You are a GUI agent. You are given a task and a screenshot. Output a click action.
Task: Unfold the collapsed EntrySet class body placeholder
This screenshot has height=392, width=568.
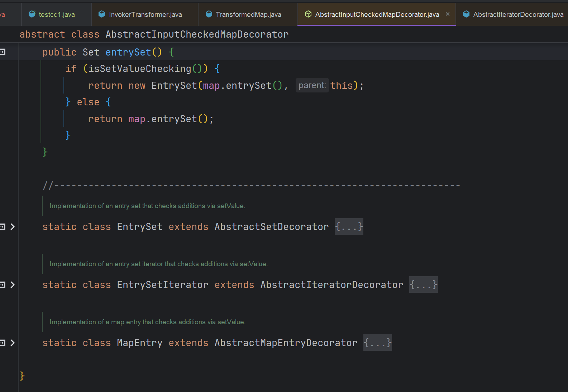tap(349, 226)
